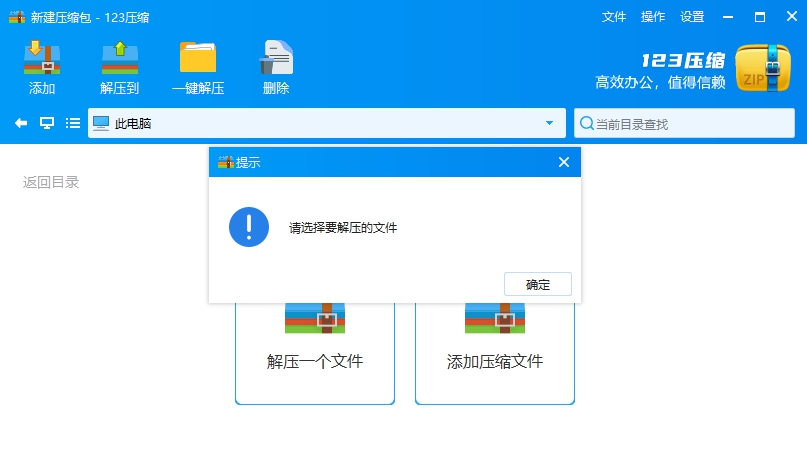Click the 删除 (Delete) toolbar icon
Image resolution: width=807 pixels, height=450 pixels.
276,58
